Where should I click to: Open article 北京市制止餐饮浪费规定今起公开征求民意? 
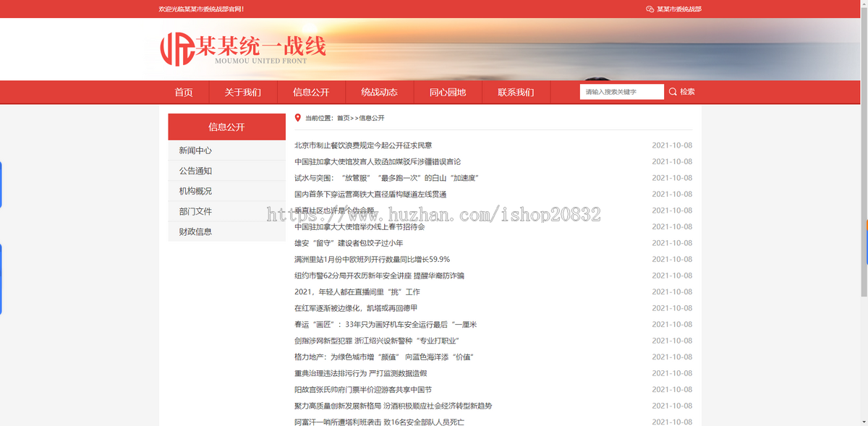(x=363, y=145)
